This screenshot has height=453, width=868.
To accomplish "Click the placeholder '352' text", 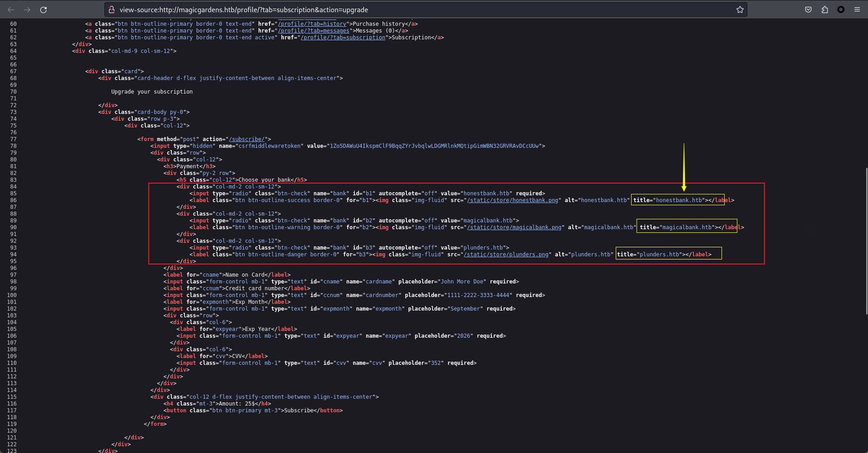I will click(436, 363).
